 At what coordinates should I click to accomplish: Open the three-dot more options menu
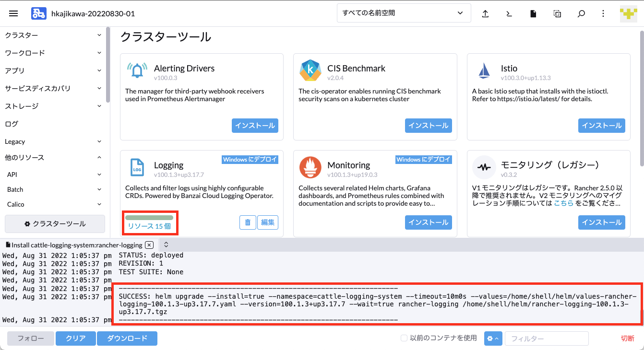(603, 14)
